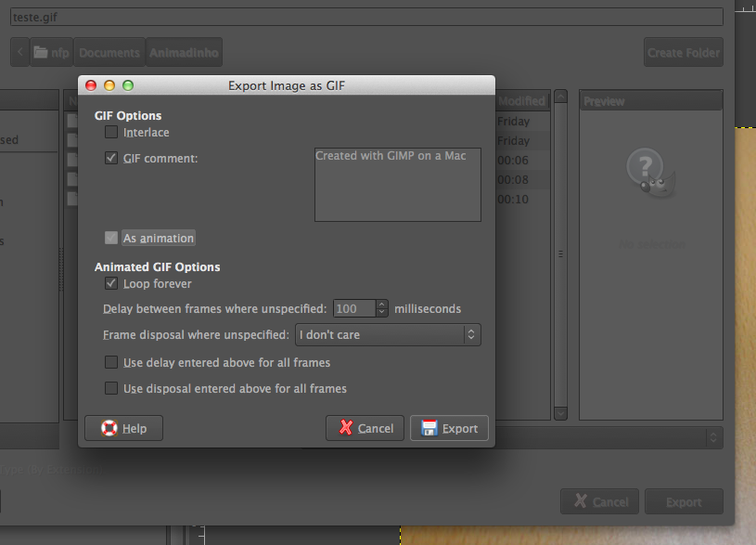This screenshot has height=545, width=756.
Task: Open the Frame disposal dropdown
Action: coord(387,334)
